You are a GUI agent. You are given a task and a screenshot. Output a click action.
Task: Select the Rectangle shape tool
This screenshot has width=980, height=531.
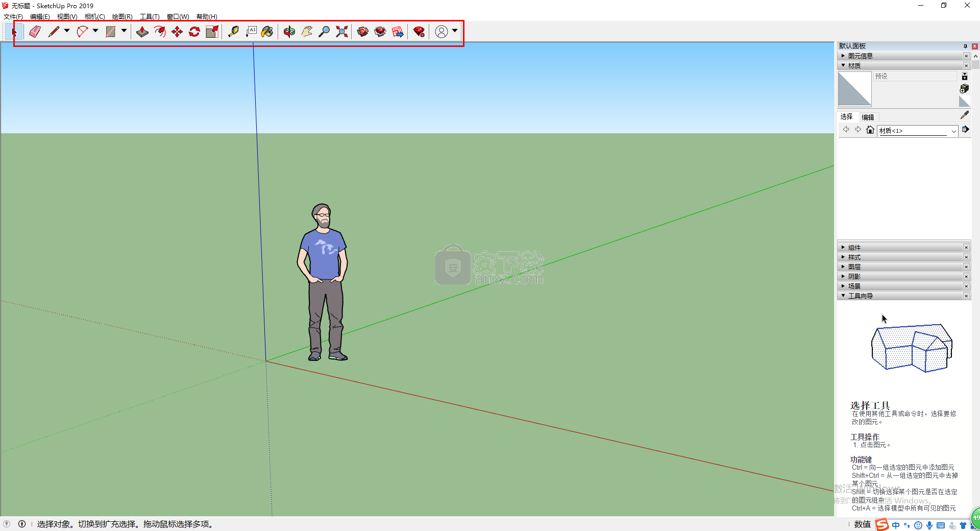coord(110,32)
